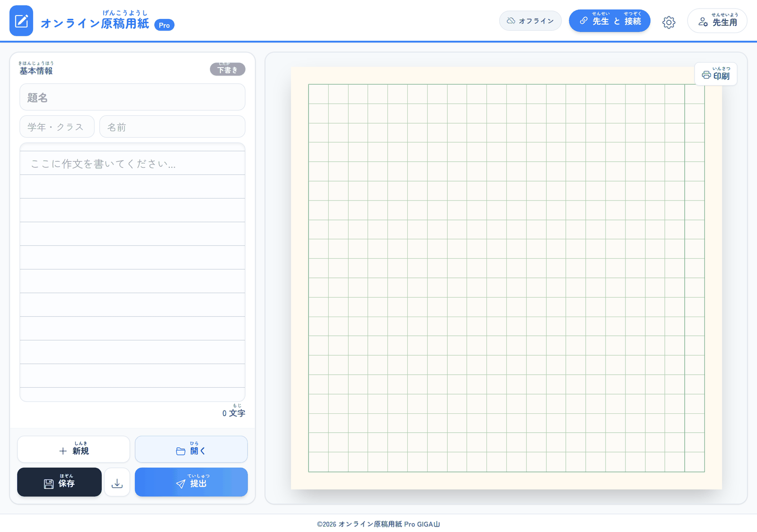Click the folder icon on 開く
Viewport: 757px width, 532px height.
(181, 451)
